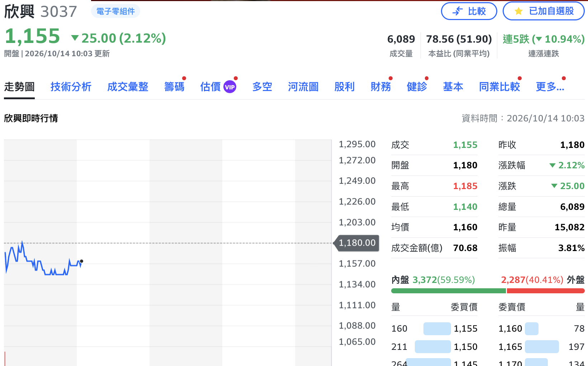Viewport: 588px width, 366px height.
Task: Click the 振幅 value 3.81%
Action: pos(571,248)
